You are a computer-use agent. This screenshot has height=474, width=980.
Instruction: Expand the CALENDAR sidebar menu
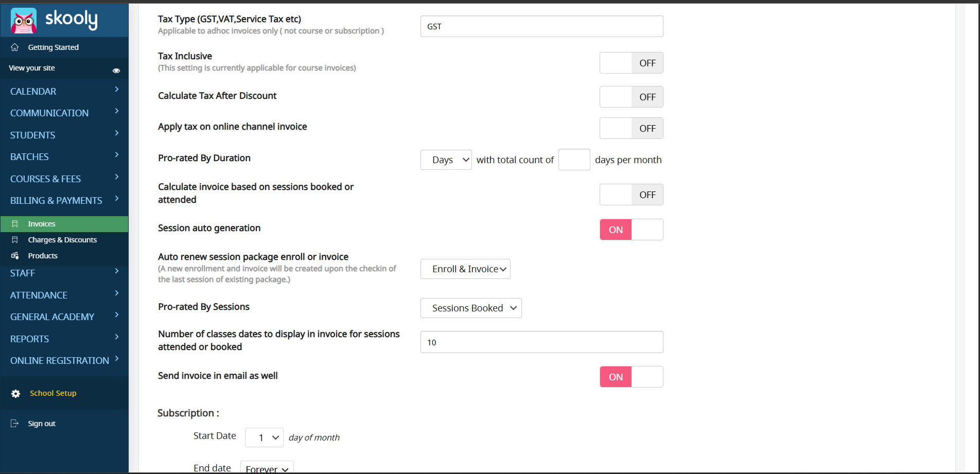click(64, 91)
